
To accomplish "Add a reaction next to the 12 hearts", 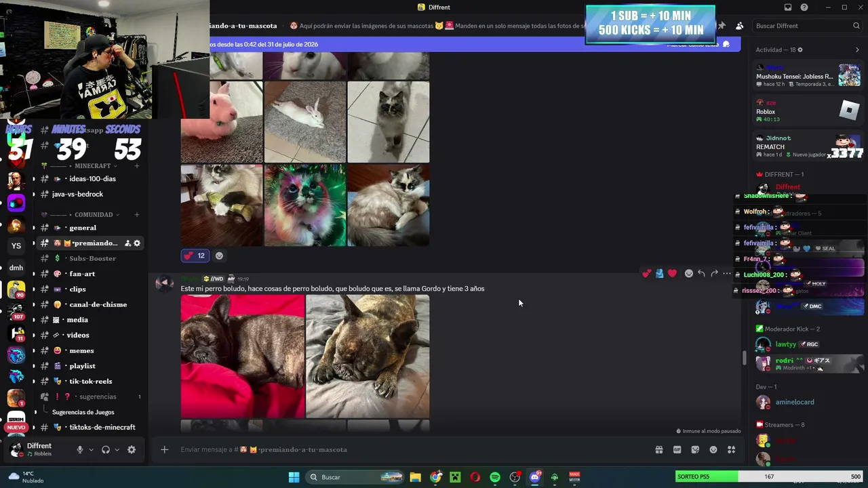I will click(219, 256).
